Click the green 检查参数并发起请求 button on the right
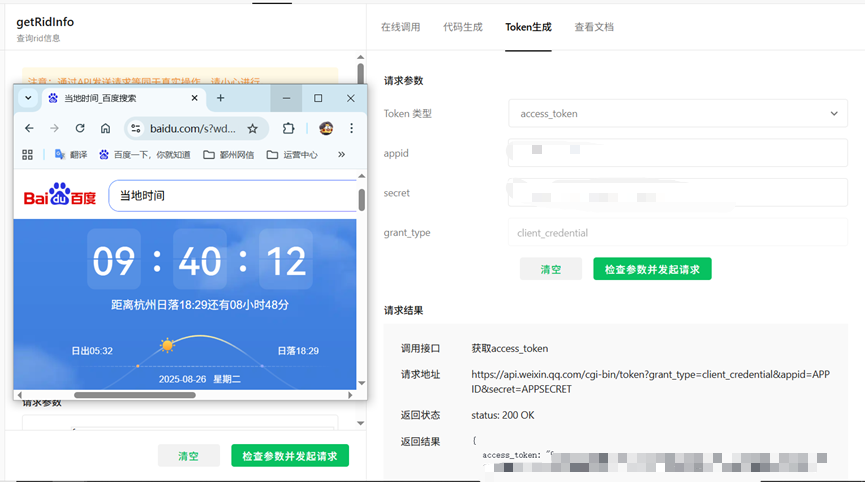 pos(652,269)
